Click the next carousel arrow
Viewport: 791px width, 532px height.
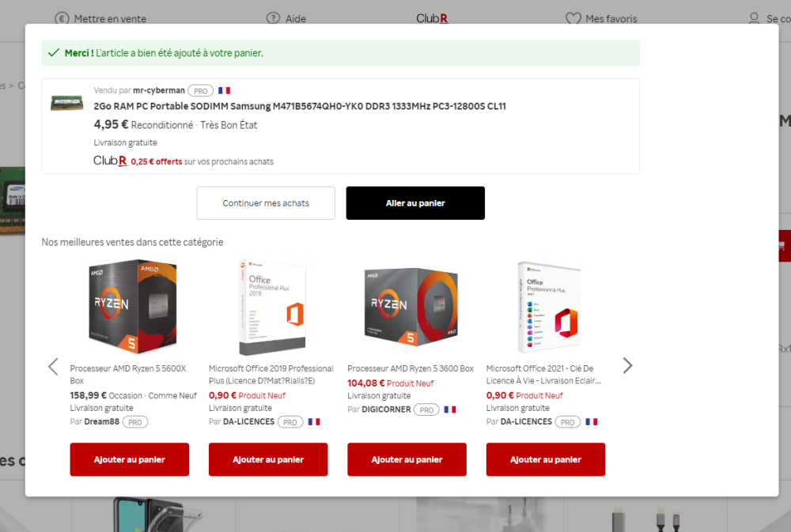coord(627,365)
